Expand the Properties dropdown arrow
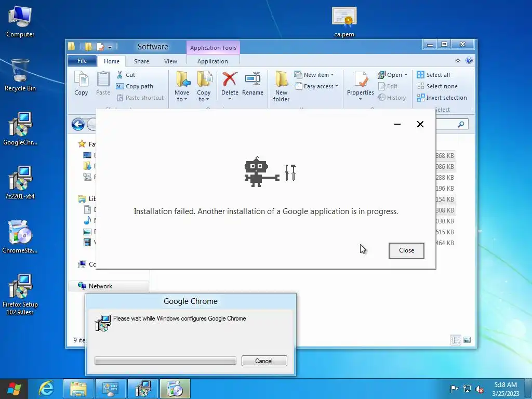This screenshot has width=532, height=399. coord(361,99)
